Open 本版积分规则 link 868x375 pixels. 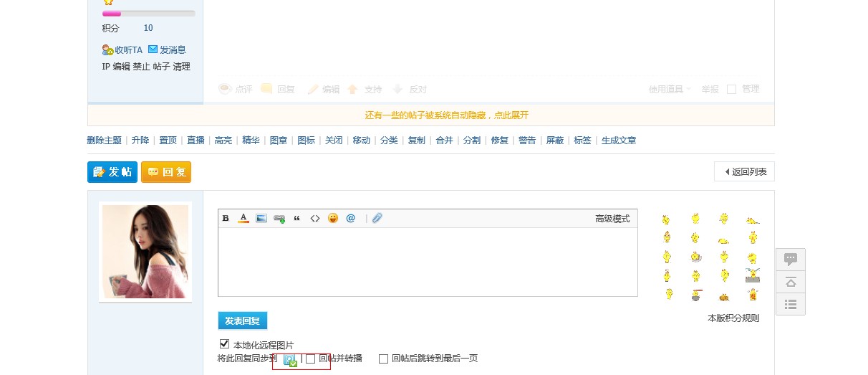tap(733, 318)
